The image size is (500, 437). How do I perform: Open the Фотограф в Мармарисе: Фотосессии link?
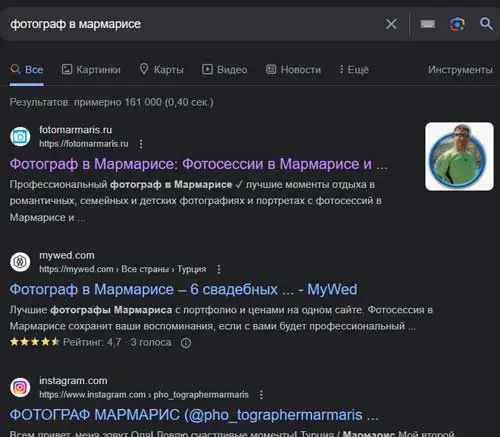[199, 164]
